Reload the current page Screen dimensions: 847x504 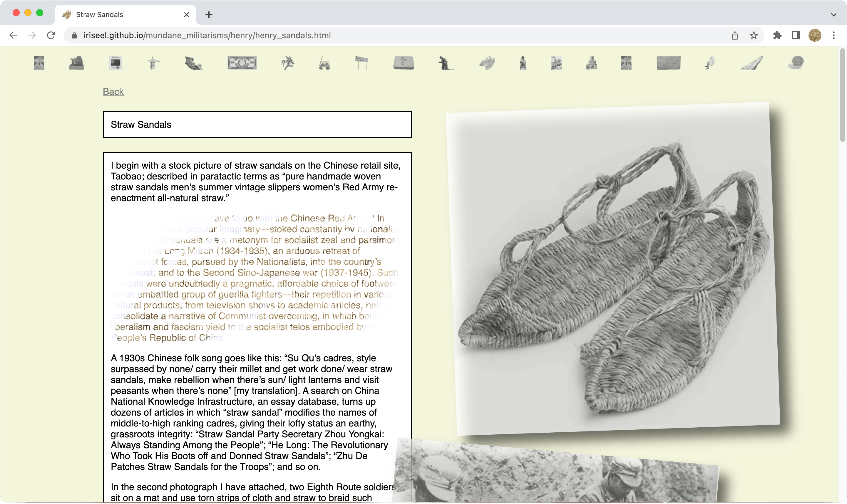pos(51,35)
